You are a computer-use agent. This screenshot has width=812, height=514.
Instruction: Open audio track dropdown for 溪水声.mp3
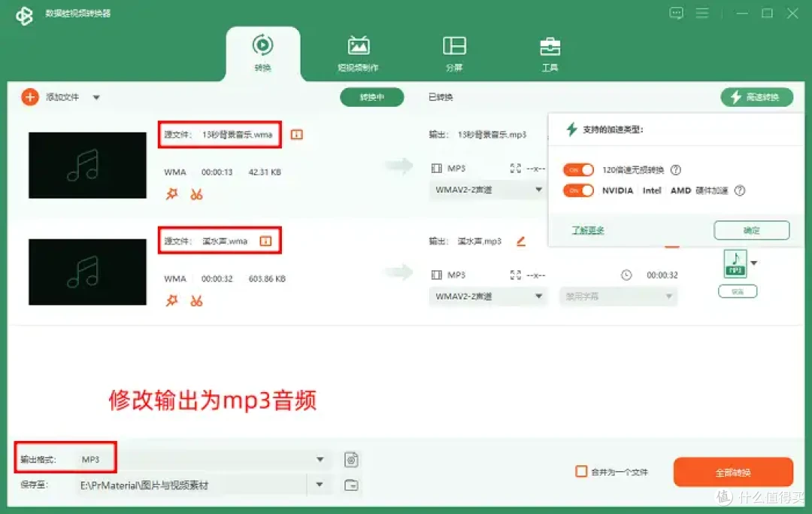pos(488,297)
